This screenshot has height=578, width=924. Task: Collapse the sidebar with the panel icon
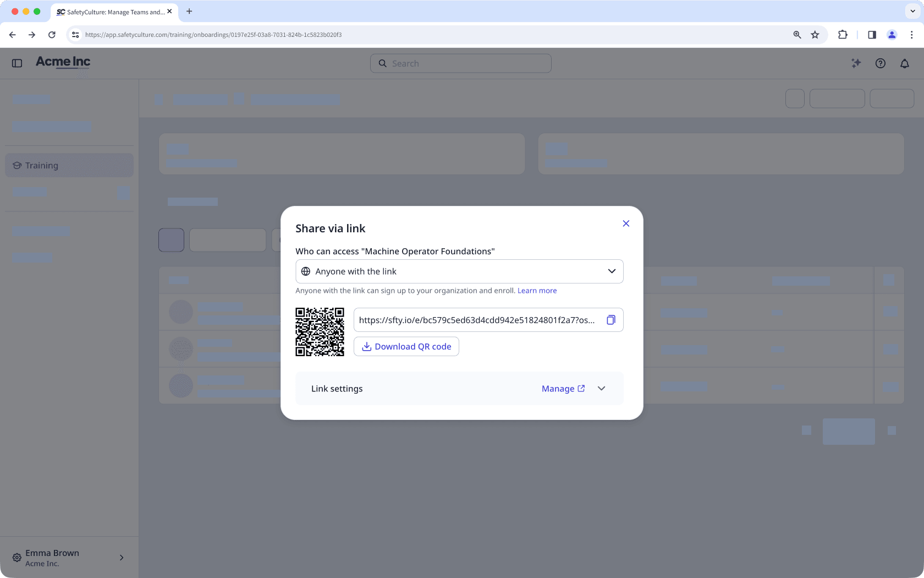point(16,63)
